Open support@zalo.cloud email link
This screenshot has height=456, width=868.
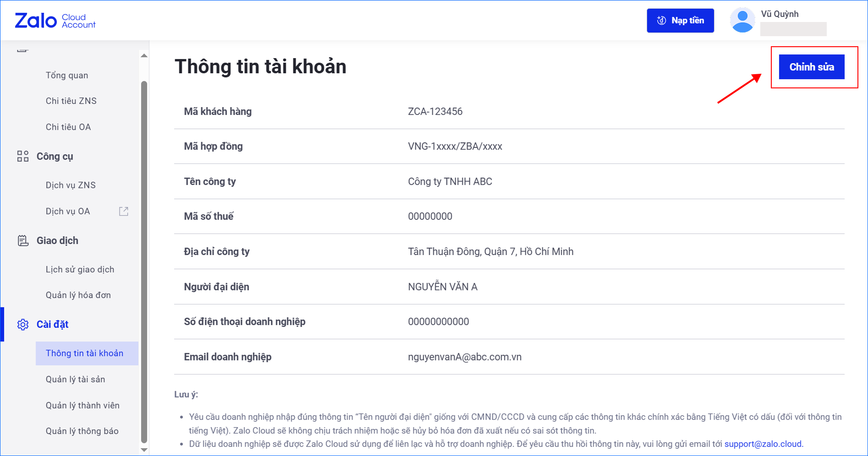(x=763, y=444)
